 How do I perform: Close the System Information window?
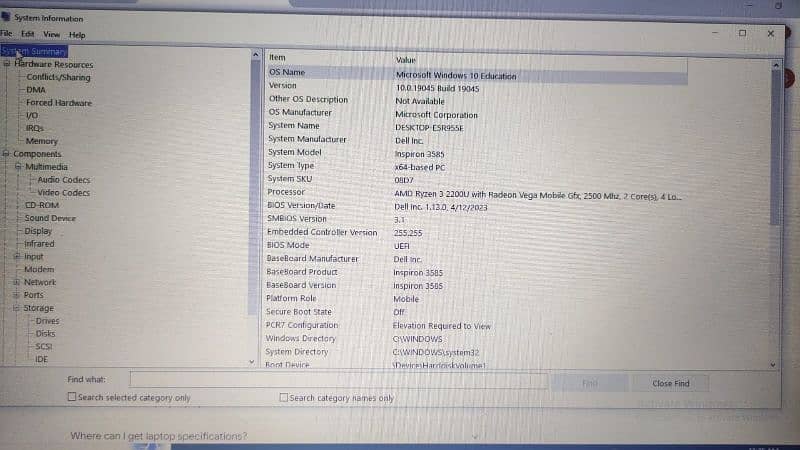770,32
